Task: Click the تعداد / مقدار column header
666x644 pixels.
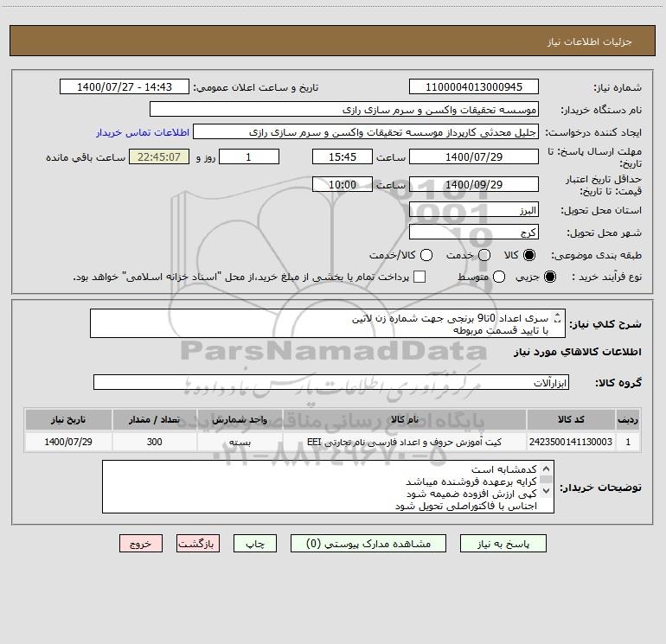Action: click(x=154, y=419)
